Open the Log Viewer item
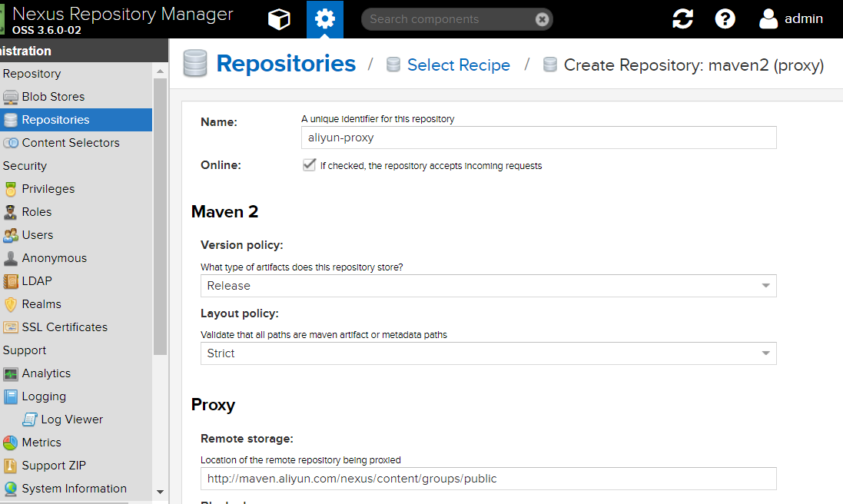 [71, 419]
